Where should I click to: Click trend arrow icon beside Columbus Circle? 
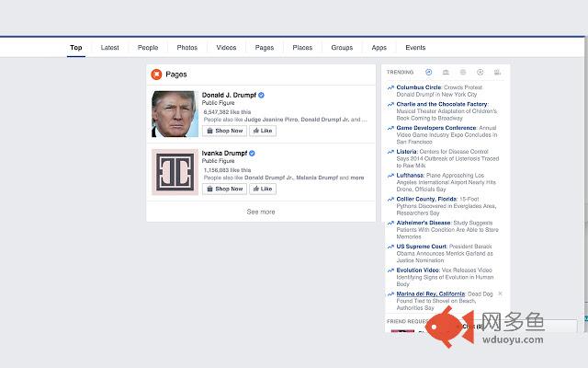[390, 88]
